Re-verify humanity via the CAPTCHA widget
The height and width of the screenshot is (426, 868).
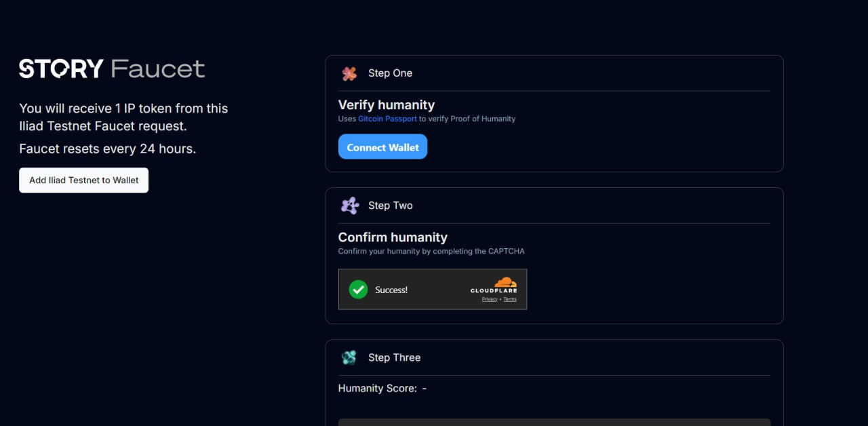pyautogui.click(x=432, y=290)
